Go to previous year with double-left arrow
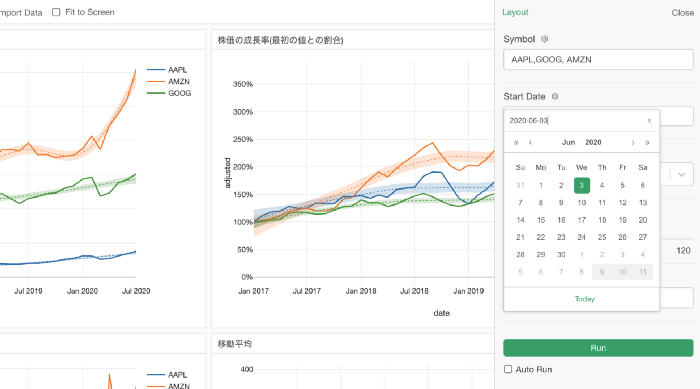This screenshot has height=389, width=700. point(516,142)
